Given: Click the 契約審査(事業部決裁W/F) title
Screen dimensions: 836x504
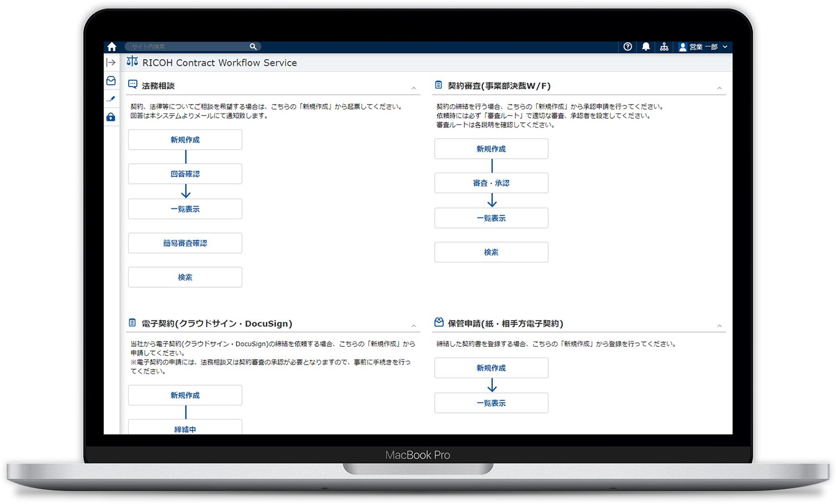Looking at the screenshot, I should click(499, 85).
